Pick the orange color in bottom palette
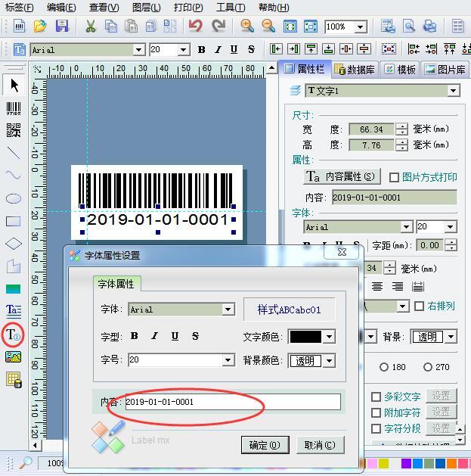This screenshot has height=476, width=471. click(451, 464)
